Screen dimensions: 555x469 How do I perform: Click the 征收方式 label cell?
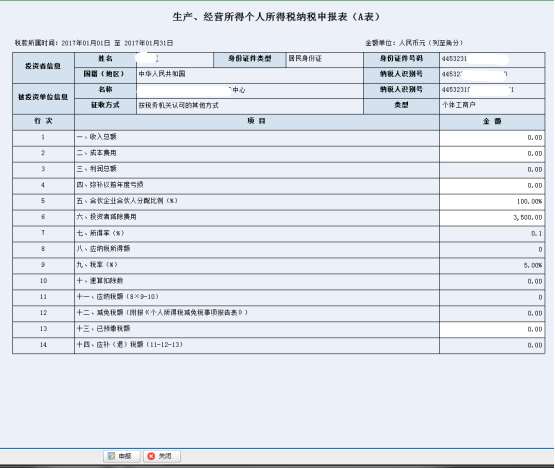(105, 105)
